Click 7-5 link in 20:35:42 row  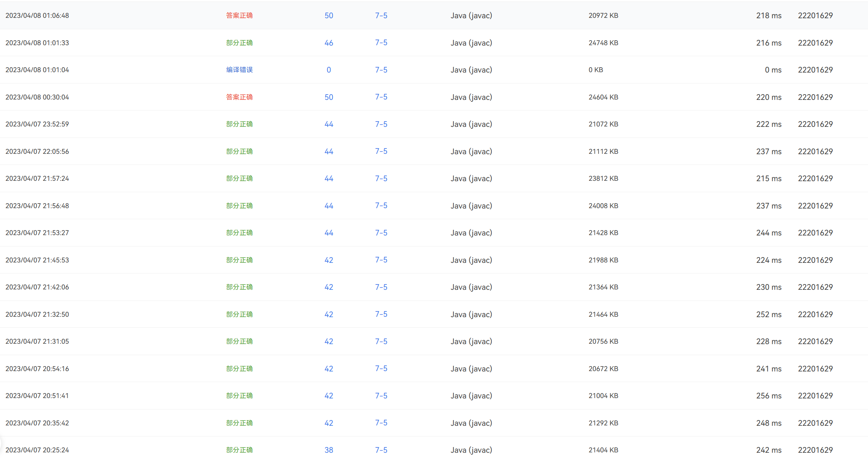pos(381,423)
